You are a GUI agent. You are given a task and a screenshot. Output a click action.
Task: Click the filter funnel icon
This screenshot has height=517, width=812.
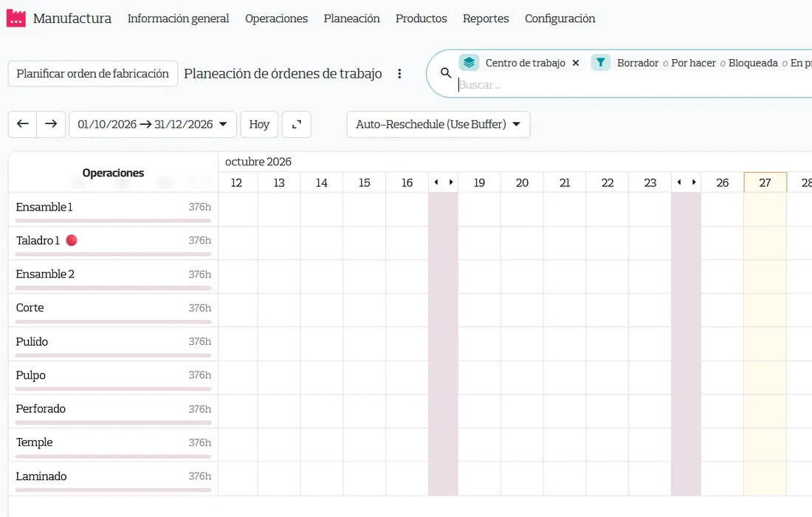tap(601, 63)
